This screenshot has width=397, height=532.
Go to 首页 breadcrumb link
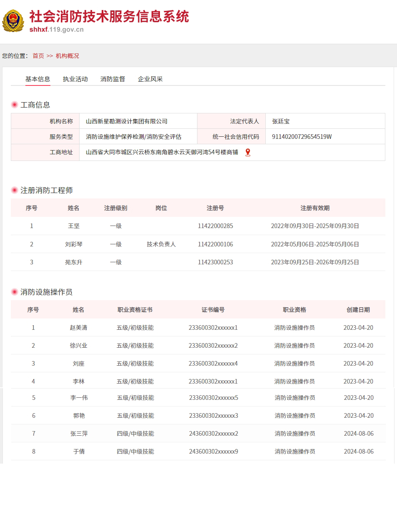pyautogui.click(x=38, y=56)
